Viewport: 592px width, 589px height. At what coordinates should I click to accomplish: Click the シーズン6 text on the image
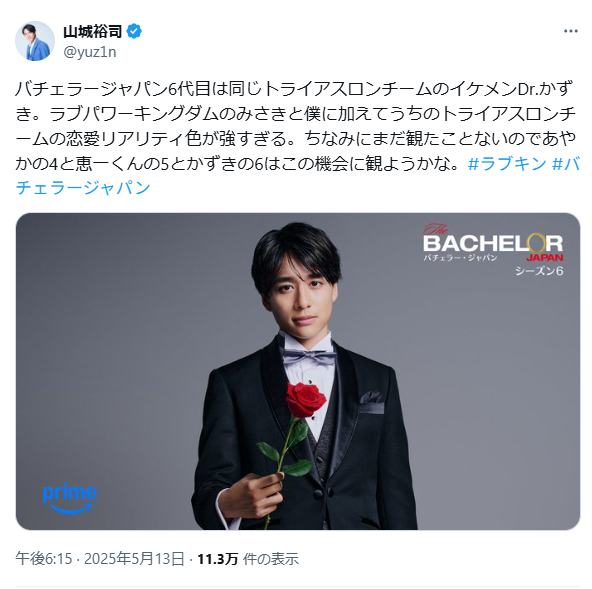539,271
